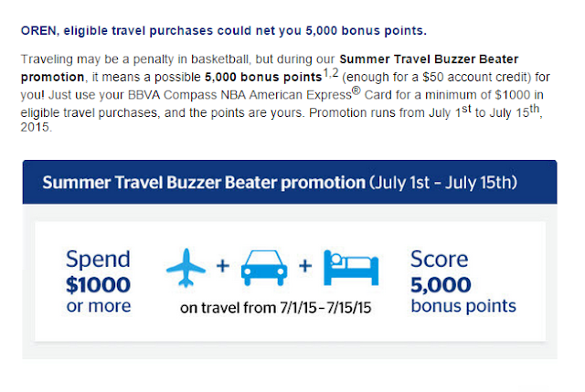Click the blue car icon
This screenshot has width=585, height=392.
click(x=264, y=268)
